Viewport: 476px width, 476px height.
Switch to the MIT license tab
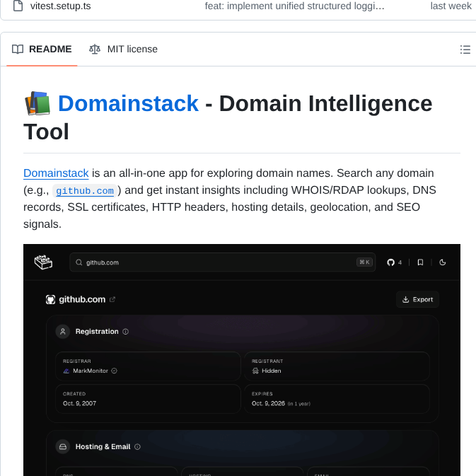pyautogui.click(x=123, y=50)
